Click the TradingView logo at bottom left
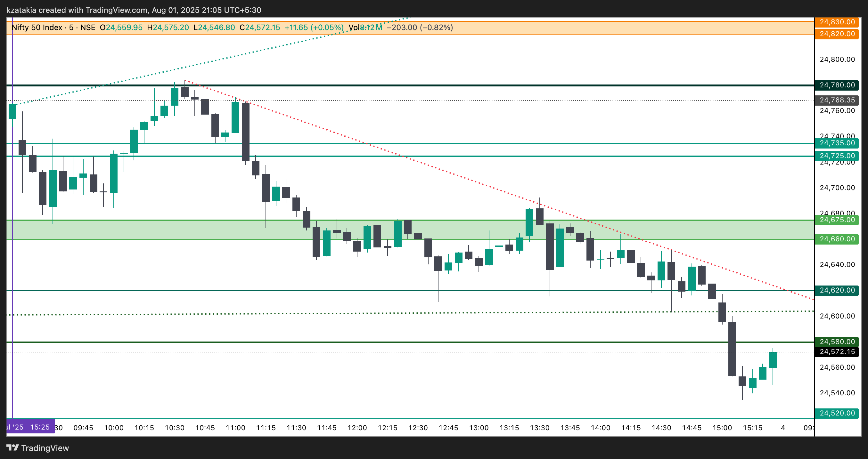 pyautogui.click(x=37, y=448)
